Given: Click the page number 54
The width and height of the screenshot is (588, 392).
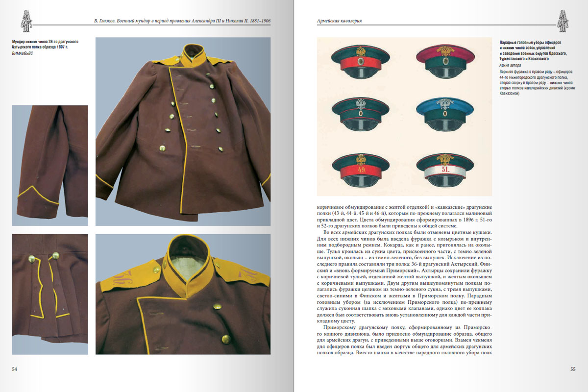Looking at the screenshot, I should click(15, 369).
